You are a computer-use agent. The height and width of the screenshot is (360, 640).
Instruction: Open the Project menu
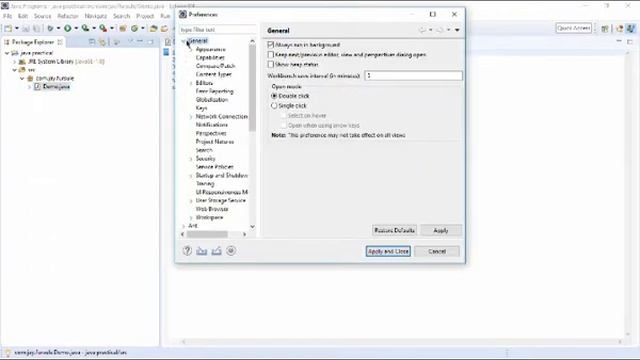tap(145, 16)
